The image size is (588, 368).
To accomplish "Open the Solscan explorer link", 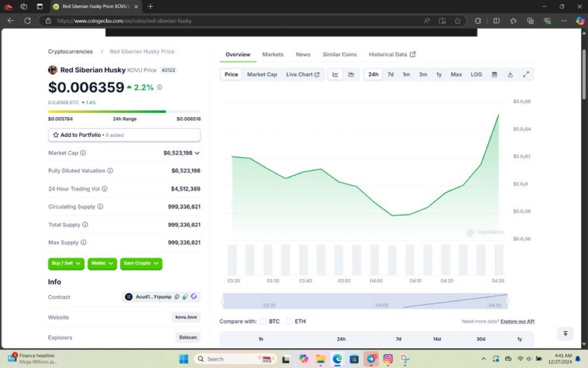I will [188, 337].
